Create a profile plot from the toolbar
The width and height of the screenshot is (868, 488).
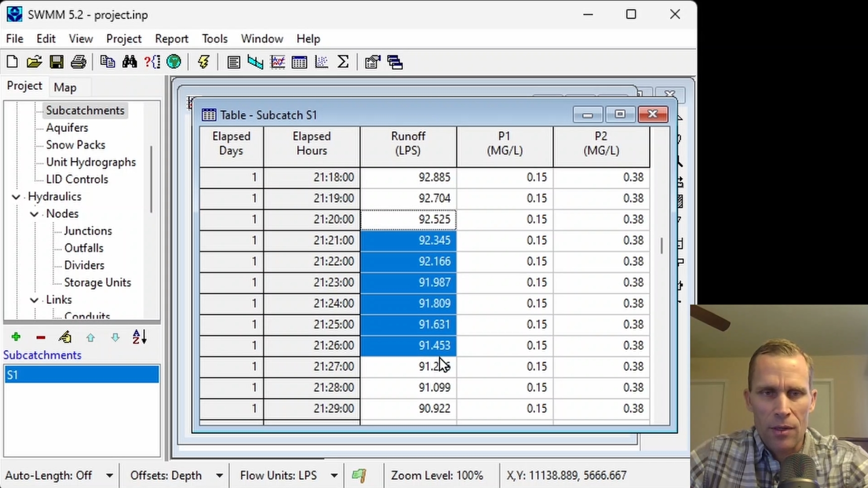point(255,62)
